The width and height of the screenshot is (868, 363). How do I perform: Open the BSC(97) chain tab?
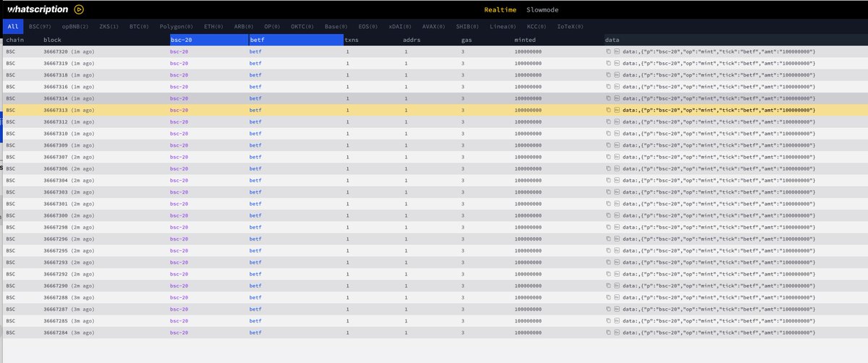point(41,26)
